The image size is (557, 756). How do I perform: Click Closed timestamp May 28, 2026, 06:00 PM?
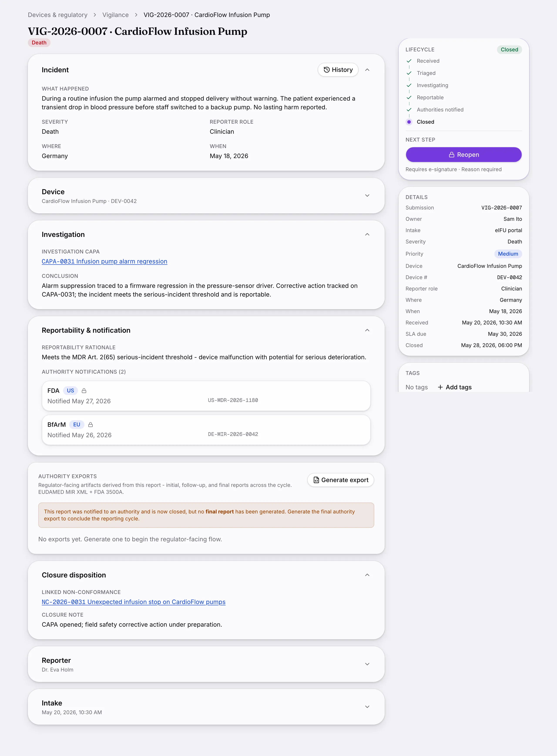[x=491, y=345]
